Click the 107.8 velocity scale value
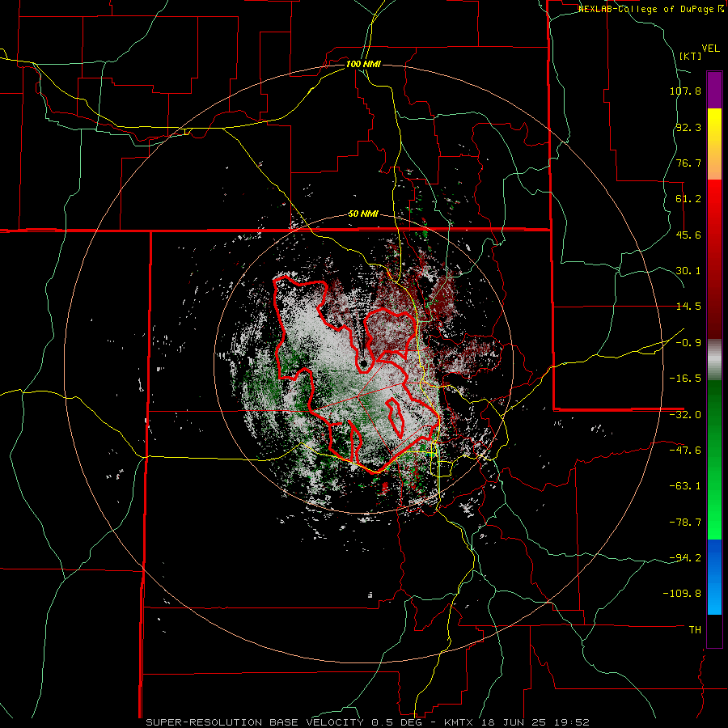The width and height of the screenshot is (728, 728). (x=685, y=91)
